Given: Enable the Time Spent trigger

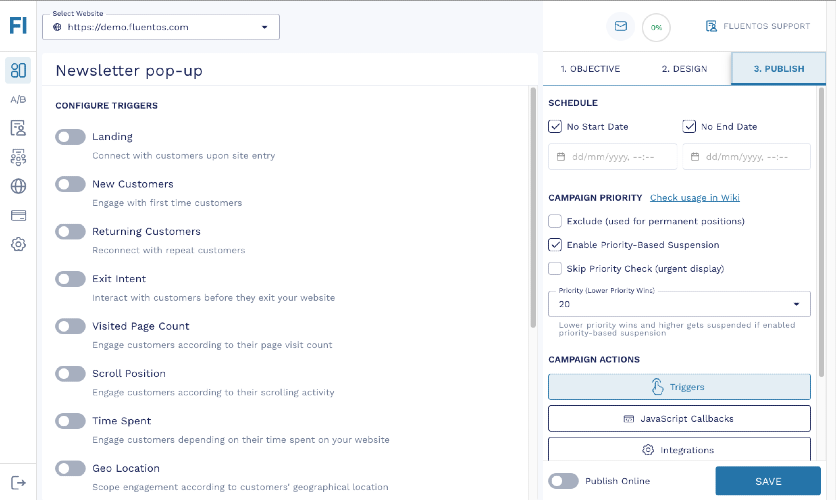Looking at the screenshot, I should pos(70,421).
